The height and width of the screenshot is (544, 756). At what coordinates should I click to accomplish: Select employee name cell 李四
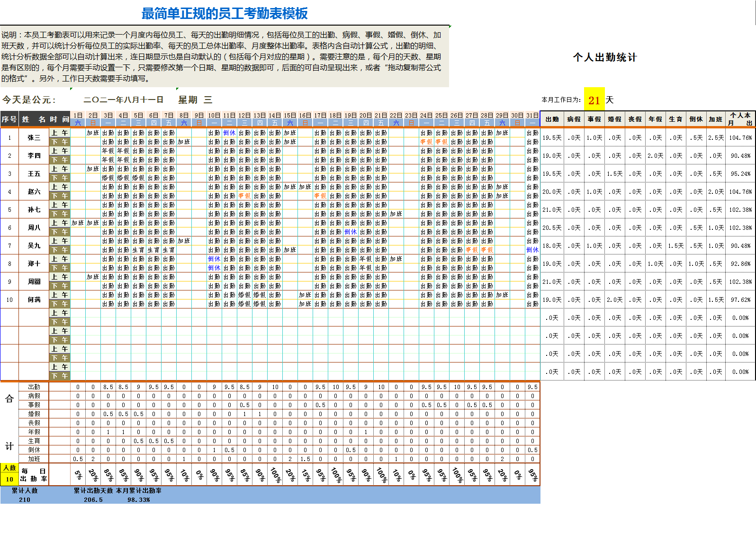click(34, 155)
